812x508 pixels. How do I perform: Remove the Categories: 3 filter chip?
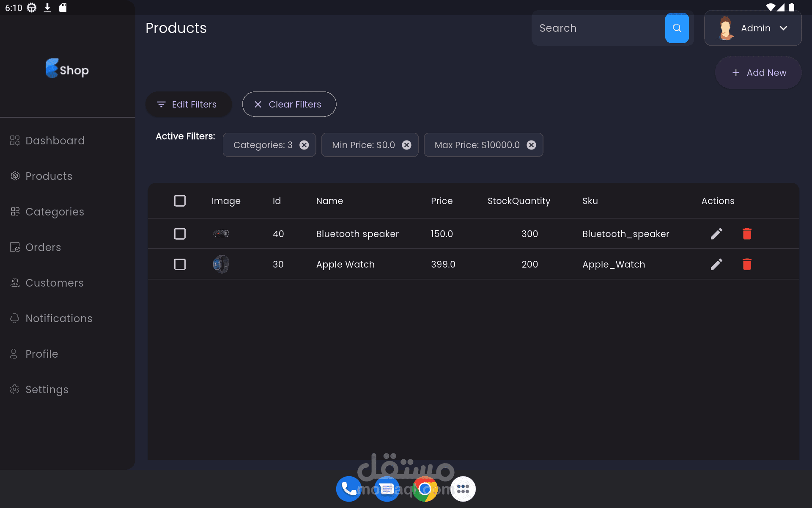(x=304, y=145)
